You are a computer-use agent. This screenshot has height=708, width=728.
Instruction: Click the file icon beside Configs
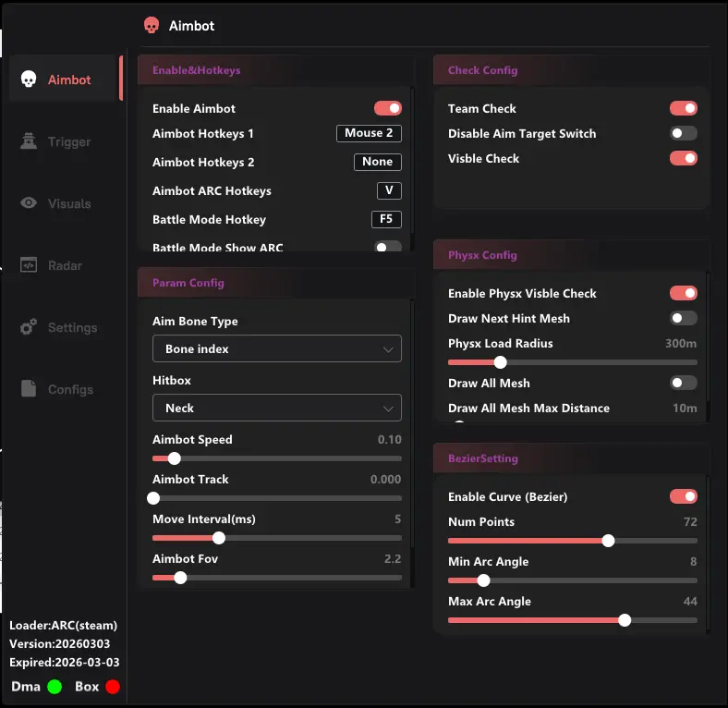coord(29,389)
